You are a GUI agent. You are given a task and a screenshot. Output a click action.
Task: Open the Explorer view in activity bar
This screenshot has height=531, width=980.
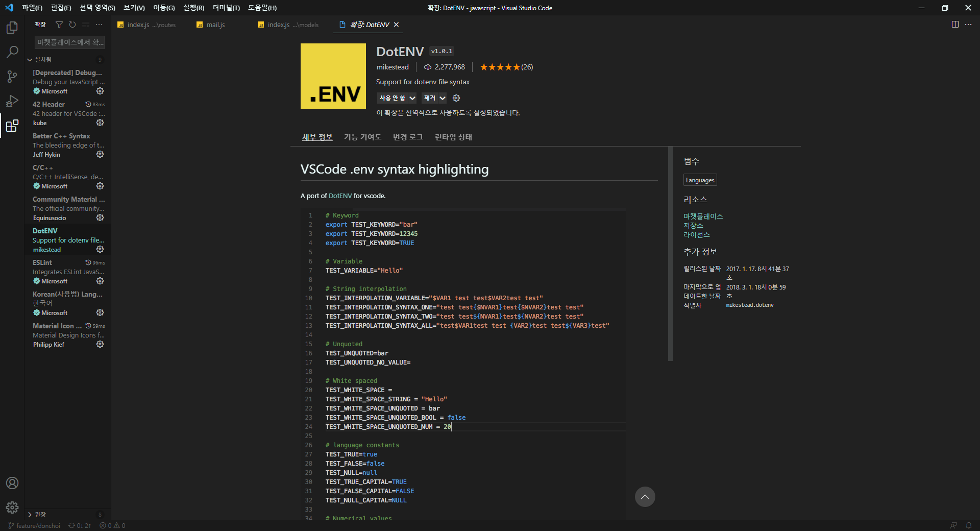coord(12,28)
